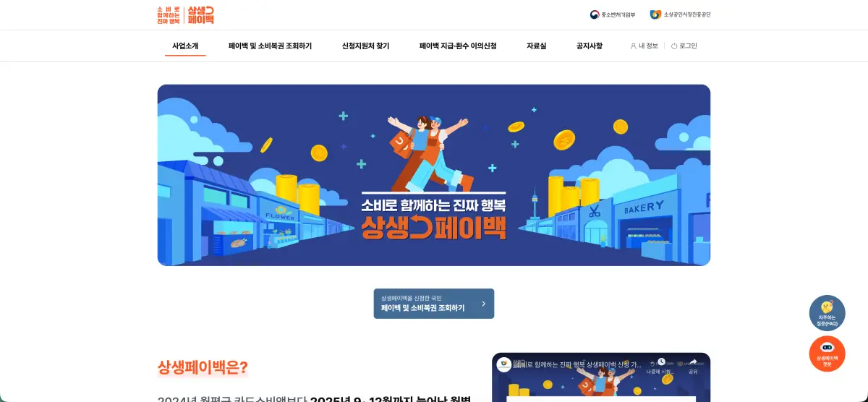This screenshot has width=868, height=402.
Task: Click the video's 공유 share arrow
Action: tap(693, 362)
